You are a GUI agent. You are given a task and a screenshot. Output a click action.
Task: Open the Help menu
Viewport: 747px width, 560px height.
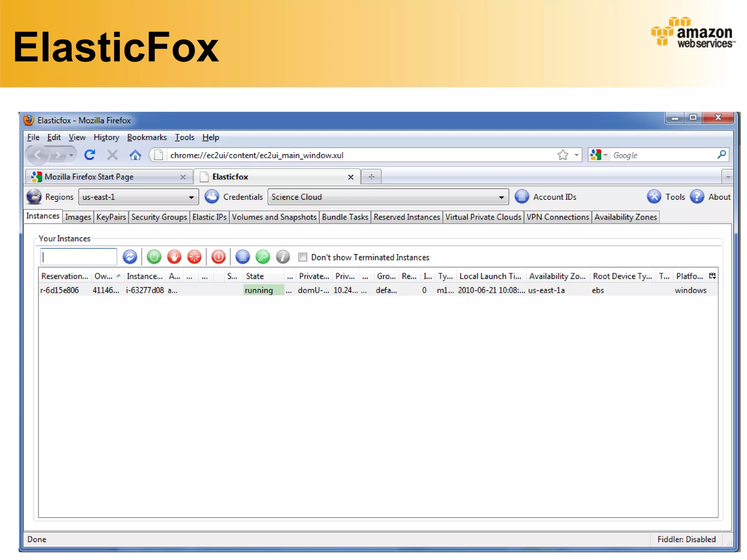coord(210,137)
